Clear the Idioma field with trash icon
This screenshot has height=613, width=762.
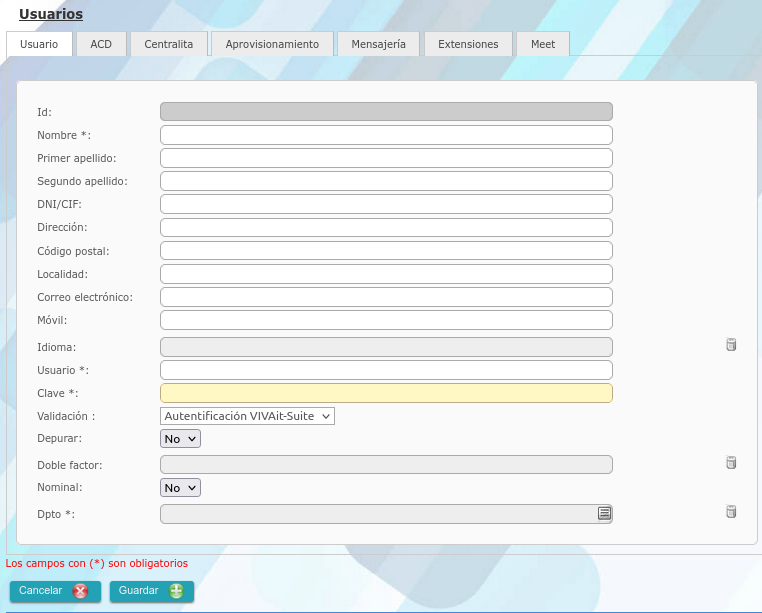[731, 345]
